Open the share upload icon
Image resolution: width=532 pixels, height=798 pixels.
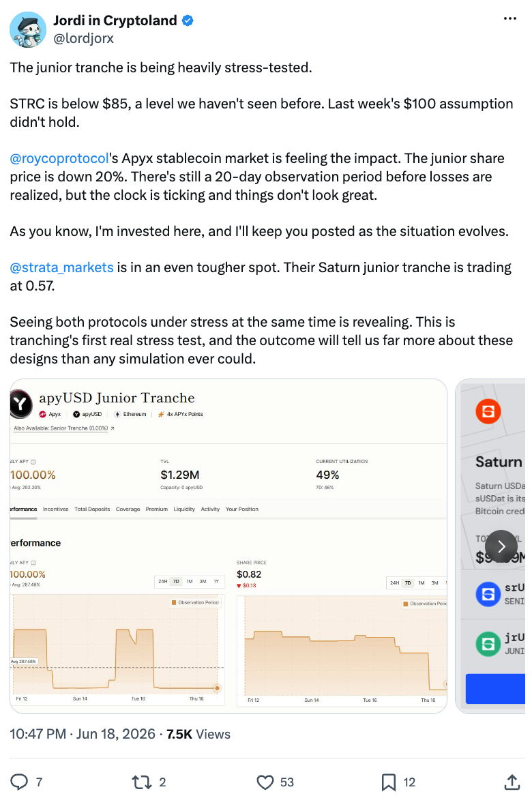[512, 782]
